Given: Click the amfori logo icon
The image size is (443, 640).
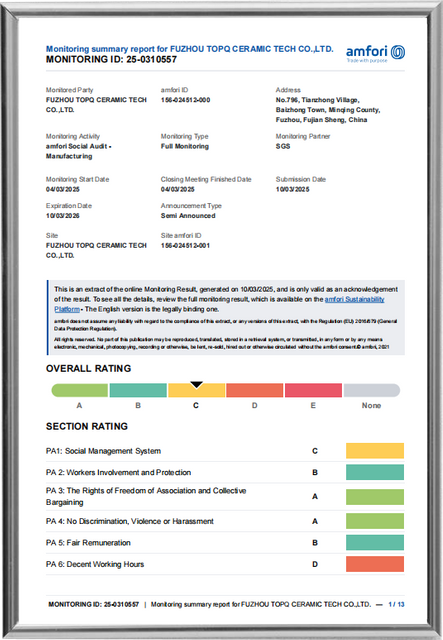Looking at the screenshot, I should point(398,52).
